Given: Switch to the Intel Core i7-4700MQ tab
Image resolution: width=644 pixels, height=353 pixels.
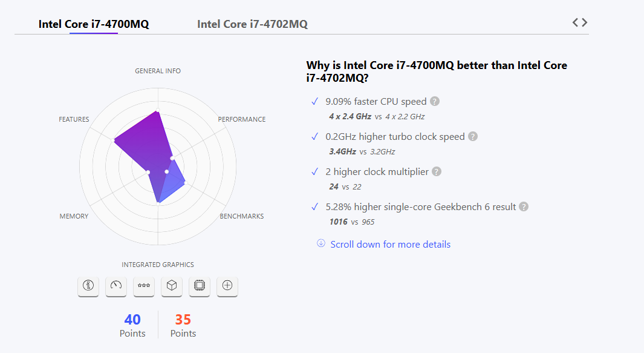Looking at the screenshot, I should (94, 24).
